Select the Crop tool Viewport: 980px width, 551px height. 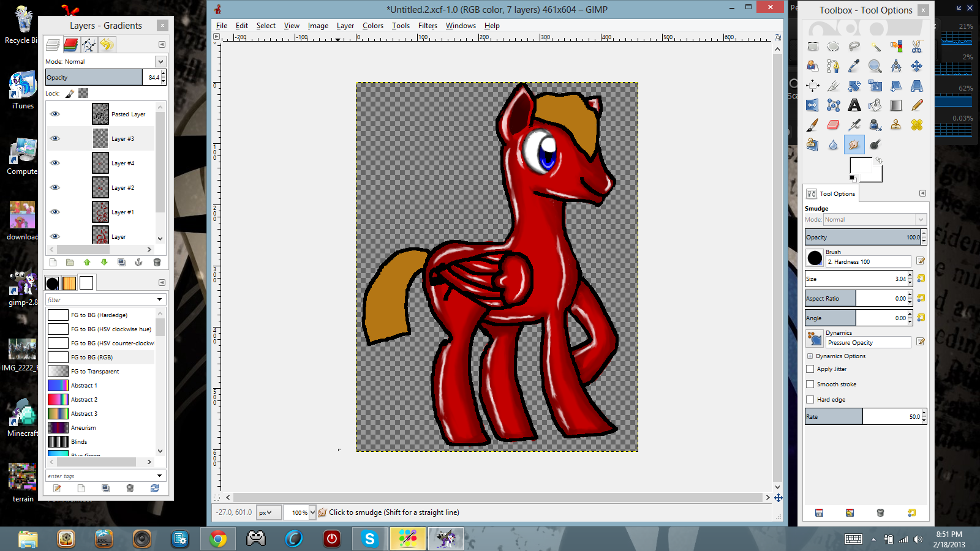click(834, 86)
